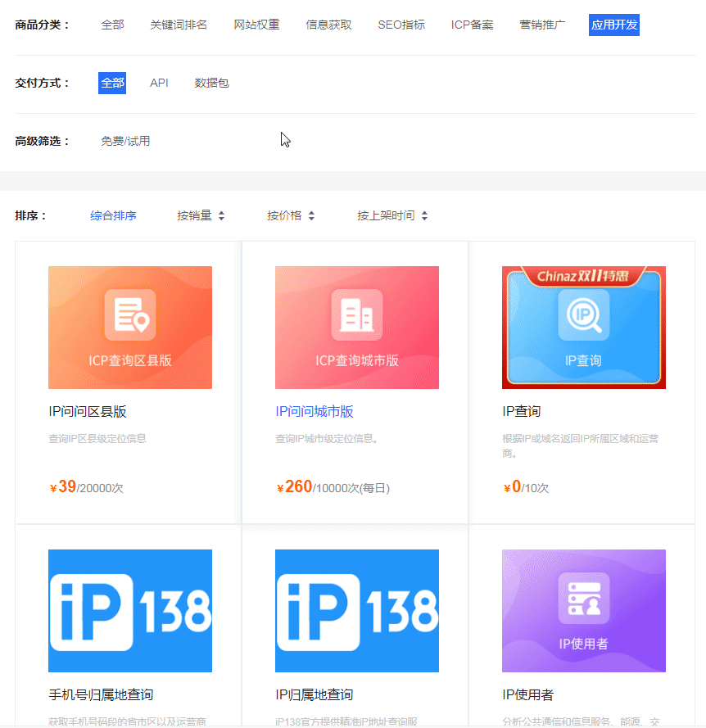Select the 全部 product category
706x728 pixels.
tap(112, 25)
